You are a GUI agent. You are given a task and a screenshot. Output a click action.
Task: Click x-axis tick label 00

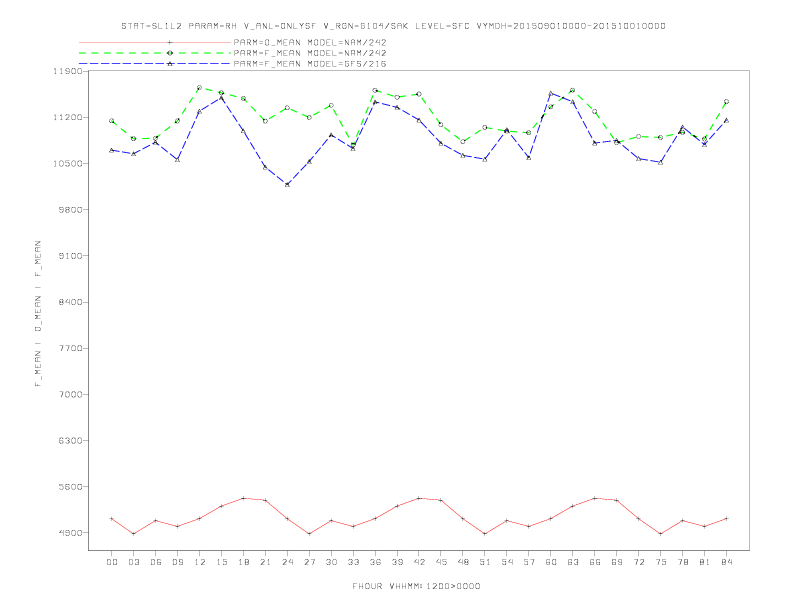(x=112, y=562)
